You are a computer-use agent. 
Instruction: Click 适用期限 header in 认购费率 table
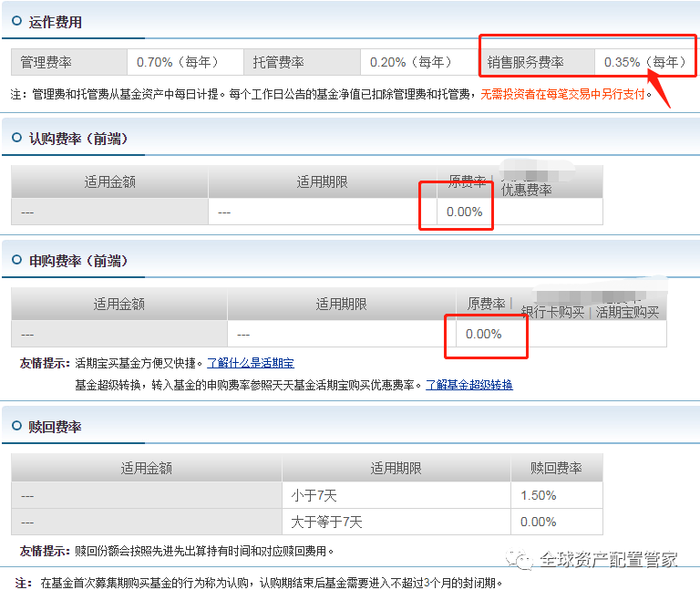click(323, 181)
